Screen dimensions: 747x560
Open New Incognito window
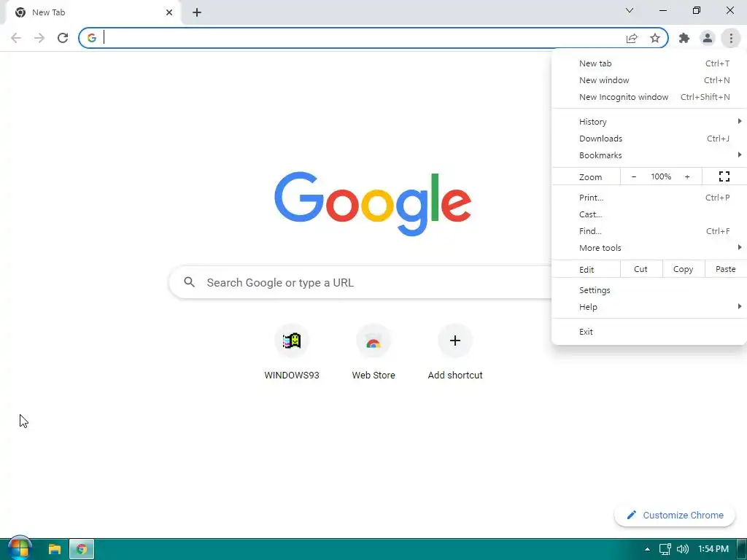point(649,97)
